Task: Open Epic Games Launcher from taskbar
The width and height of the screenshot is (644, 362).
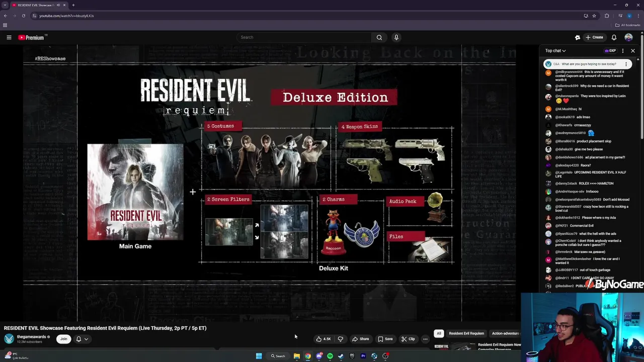Action: point(352,356)
